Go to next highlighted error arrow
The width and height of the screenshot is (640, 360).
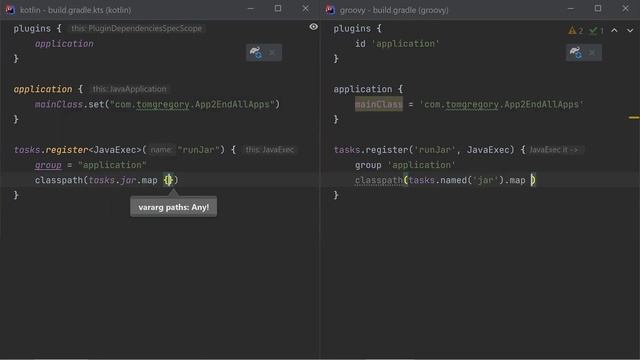[630, 31]
